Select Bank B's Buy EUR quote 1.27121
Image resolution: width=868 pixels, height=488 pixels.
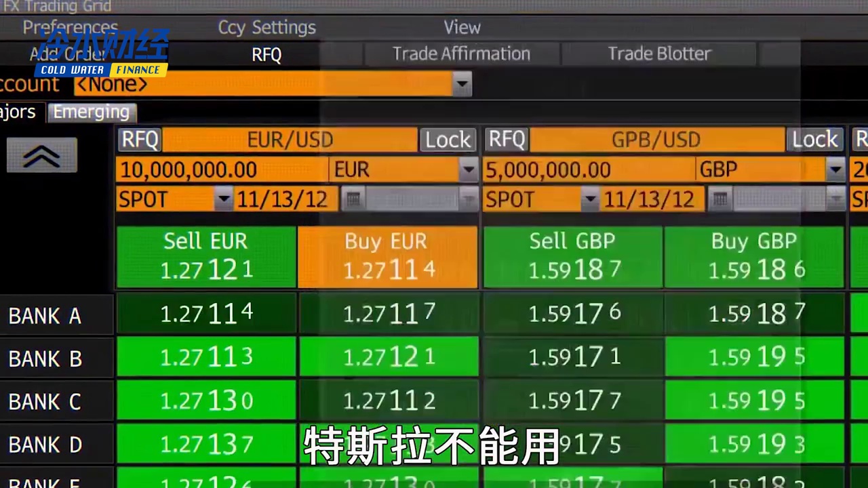click(389, 357)
